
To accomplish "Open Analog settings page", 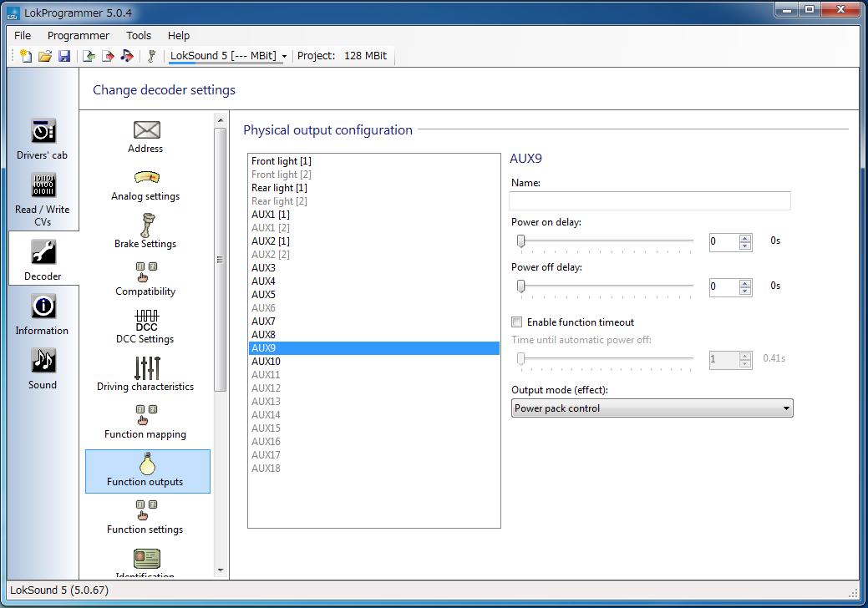I will pos(146,185).
